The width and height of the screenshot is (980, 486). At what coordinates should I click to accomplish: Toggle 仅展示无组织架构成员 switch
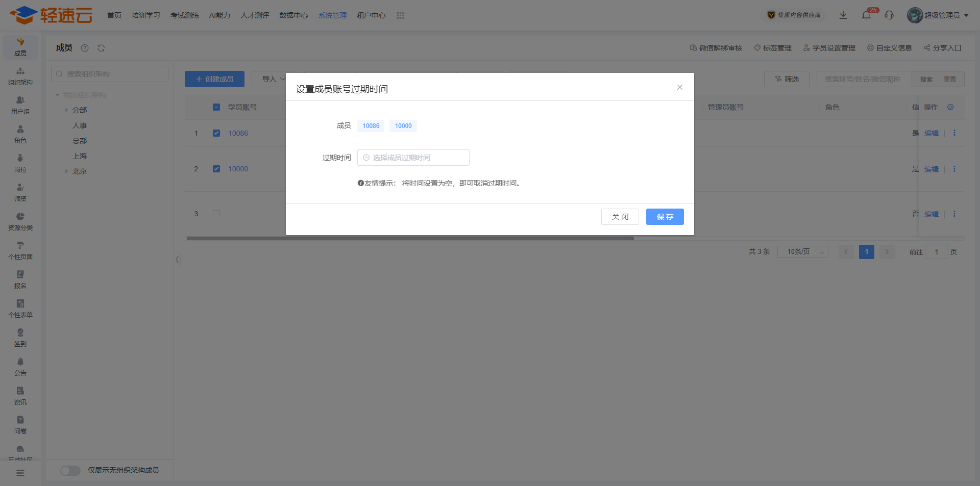70,470
